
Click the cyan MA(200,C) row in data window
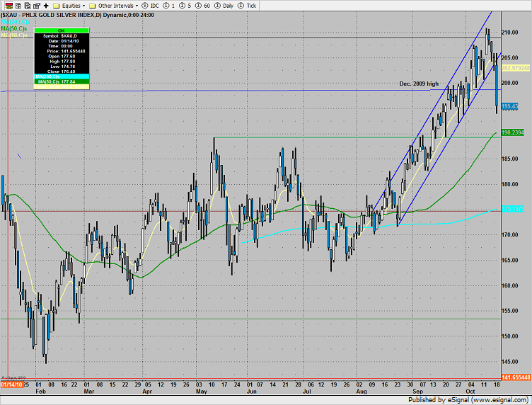[x=63, y=75]
